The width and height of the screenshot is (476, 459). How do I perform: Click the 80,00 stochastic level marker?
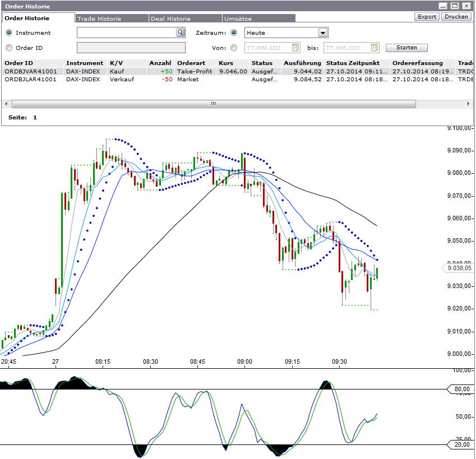[460, 389]
